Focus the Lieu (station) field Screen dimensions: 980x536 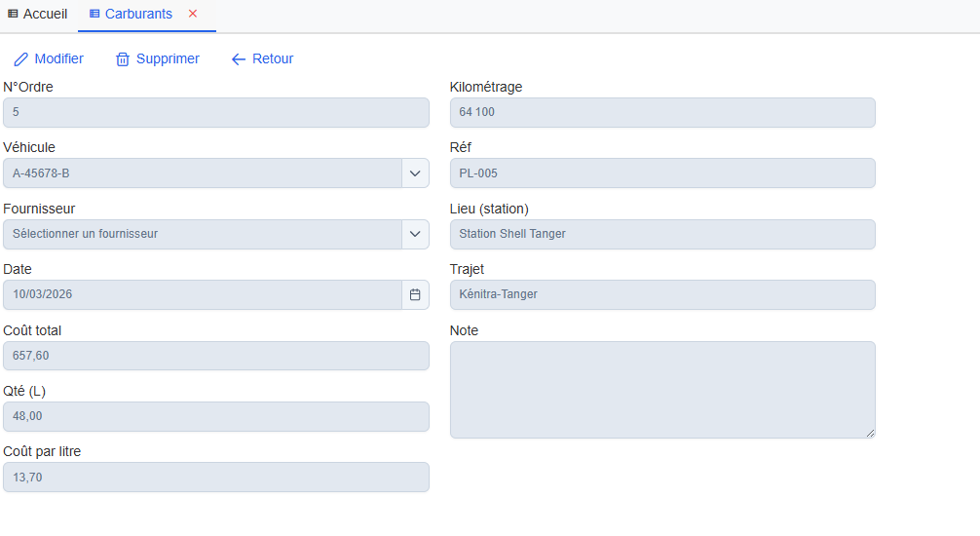pyautogui.click(x=662, y=234)
